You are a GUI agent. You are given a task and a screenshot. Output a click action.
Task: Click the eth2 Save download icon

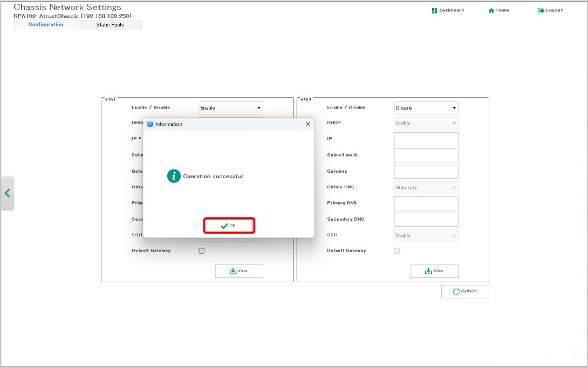pyautogui.click(x=428, y=271)
